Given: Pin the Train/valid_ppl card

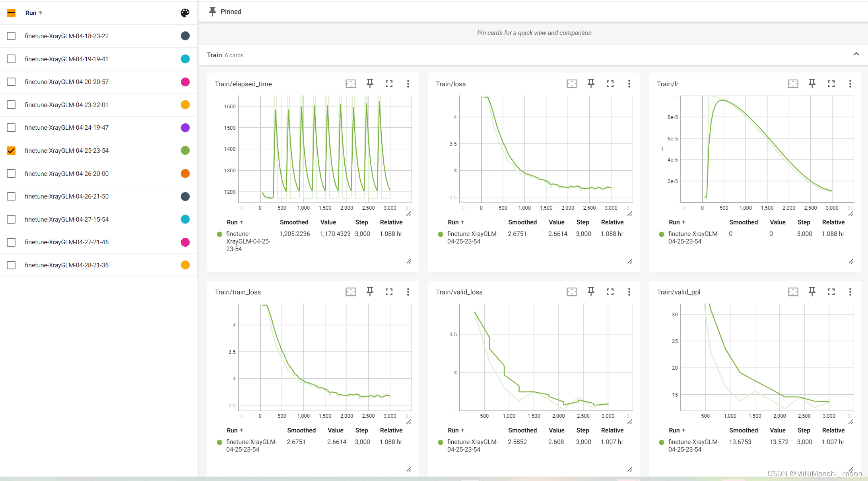Looking at the screenshot, I should pyautogui.click(x=812, y=292).
